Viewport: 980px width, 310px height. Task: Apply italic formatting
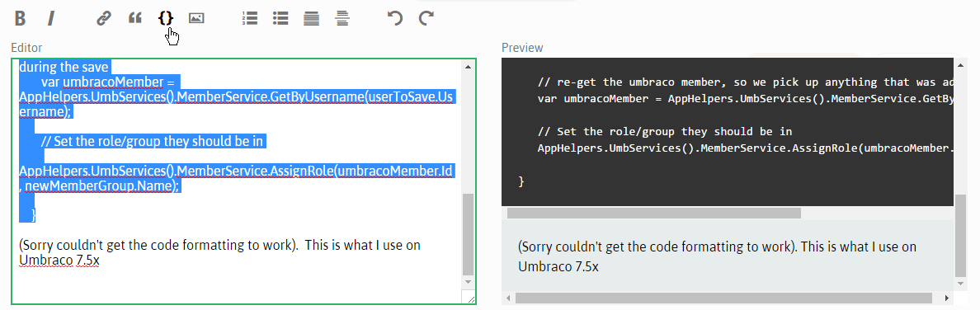click(x=51, y=18)
